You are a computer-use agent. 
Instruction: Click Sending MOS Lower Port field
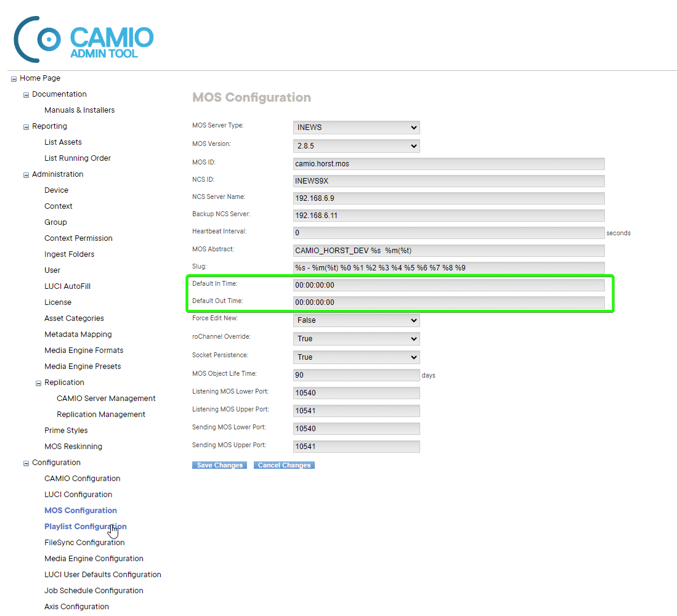(356, 428)
